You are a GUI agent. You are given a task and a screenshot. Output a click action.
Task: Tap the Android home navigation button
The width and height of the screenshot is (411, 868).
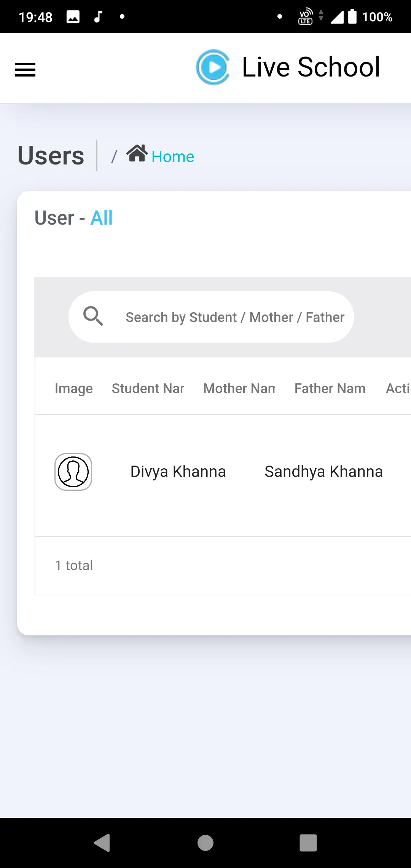tap(205, 842)
